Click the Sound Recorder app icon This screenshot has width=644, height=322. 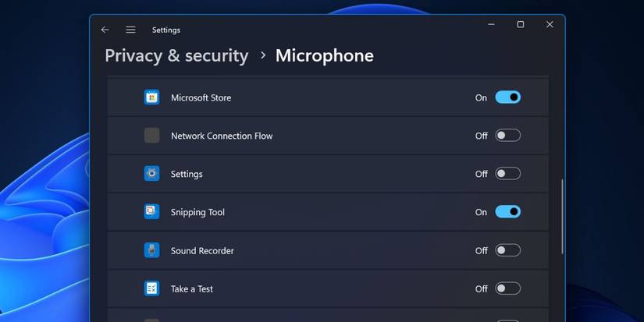[x=151, y=250]
